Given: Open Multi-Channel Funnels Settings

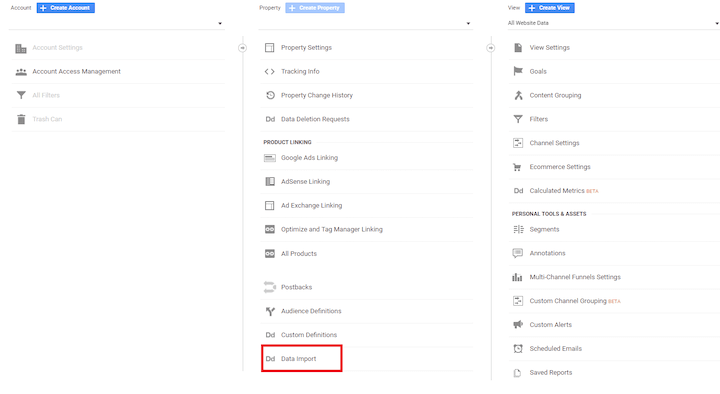Looking at the screenshot, I should tap(575, 277).
